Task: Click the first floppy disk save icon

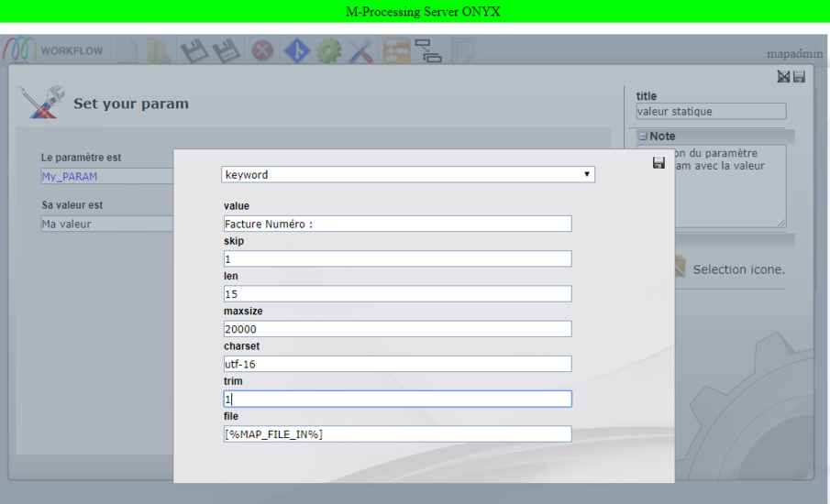Action: 194,51
